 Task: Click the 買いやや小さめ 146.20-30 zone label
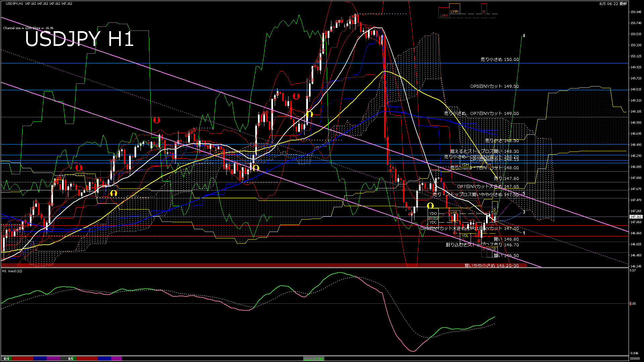491,265
